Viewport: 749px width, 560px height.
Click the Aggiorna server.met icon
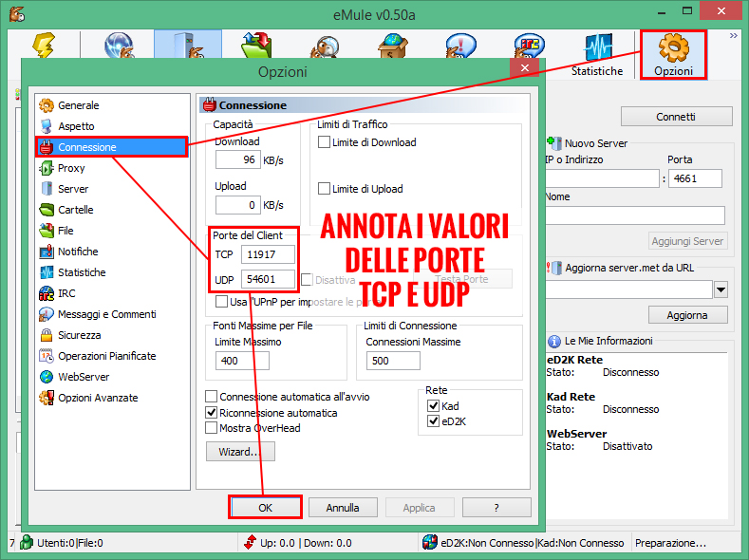coord(554,268)
